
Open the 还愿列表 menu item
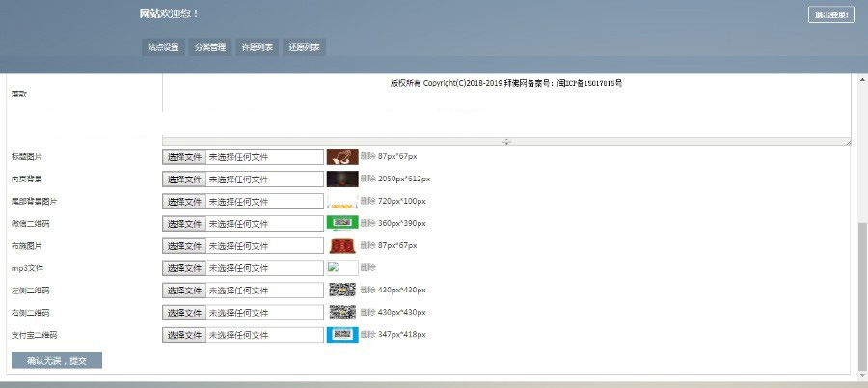coord(304,47)
